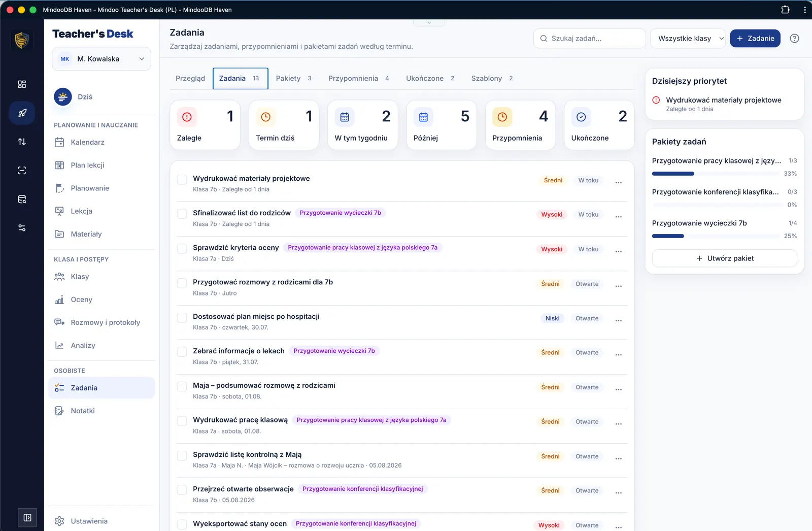
Task: Click the Utwórz pakiet button
Action: click(724, 258)
